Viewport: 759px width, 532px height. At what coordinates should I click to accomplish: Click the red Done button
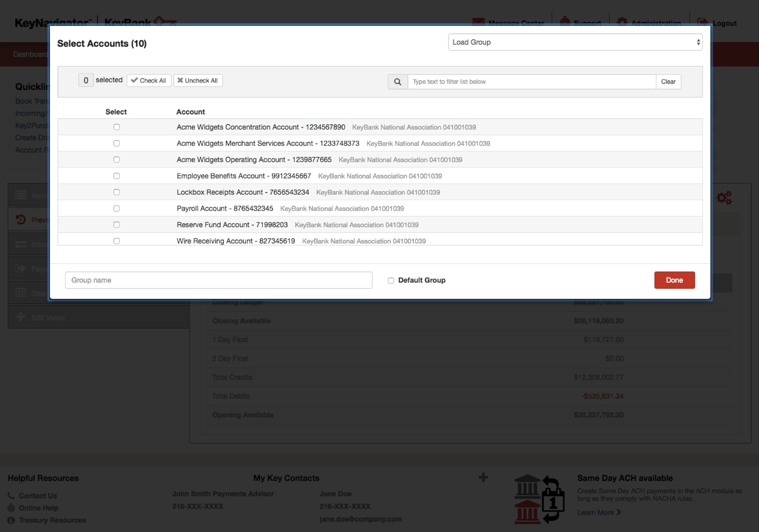tap(674, 280)
